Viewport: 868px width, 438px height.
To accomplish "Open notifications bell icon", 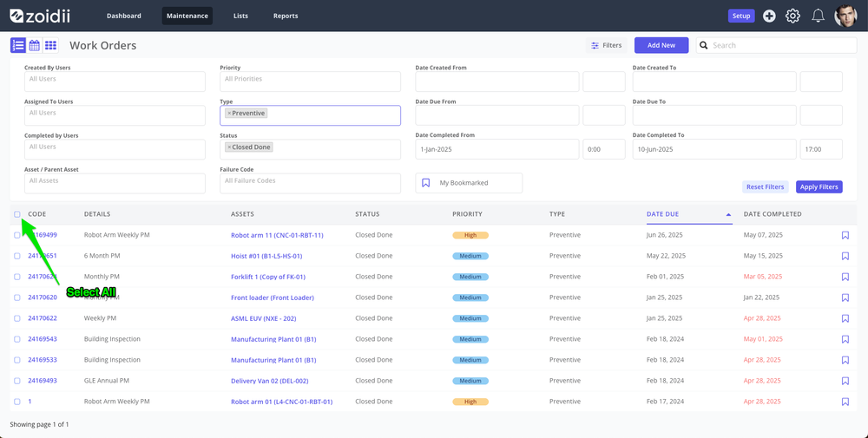I will coord(818,16).
